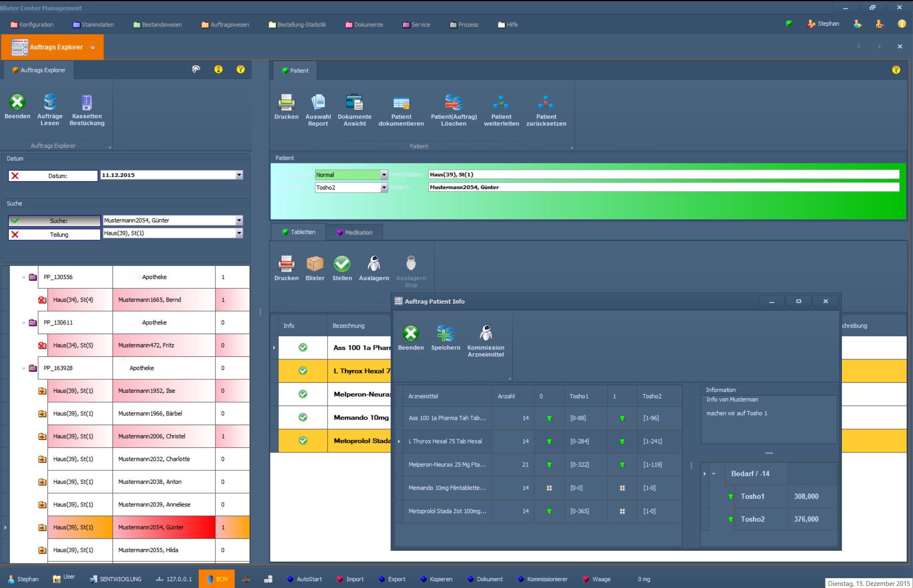Click the Auslagern robot icon

pos(374,264)
